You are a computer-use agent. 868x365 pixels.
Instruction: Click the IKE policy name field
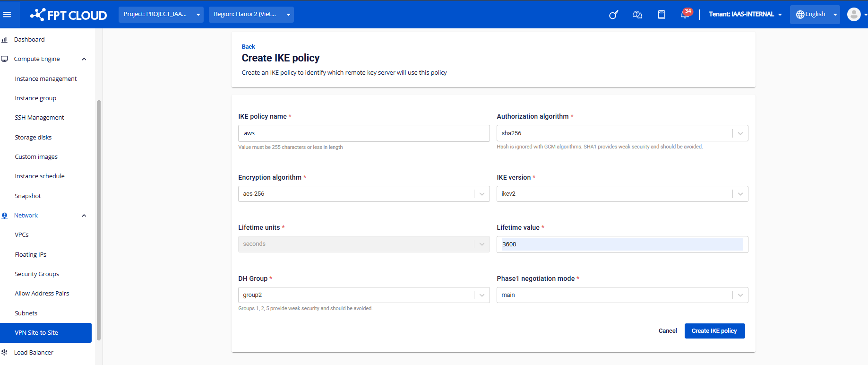coord(364,133)
